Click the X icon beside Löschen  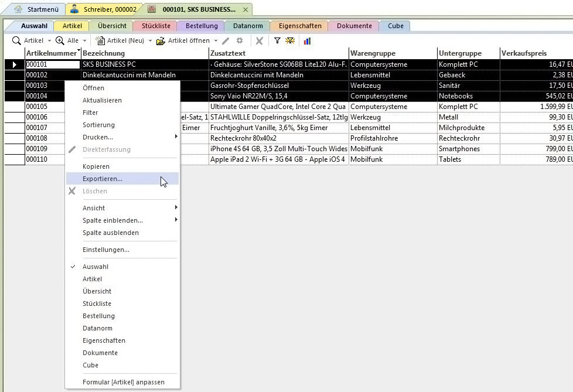72,190
